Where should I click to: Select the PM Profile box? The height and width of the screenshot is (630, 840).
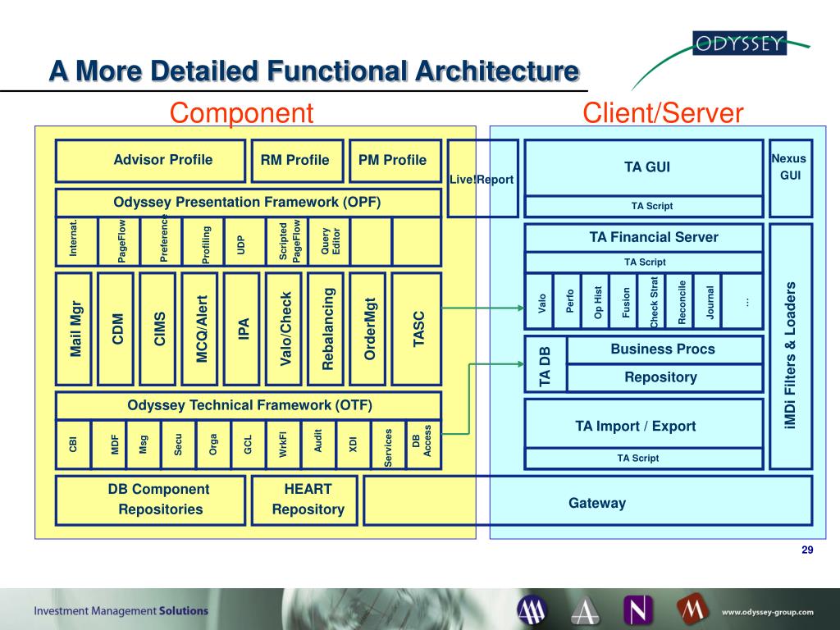395,161
